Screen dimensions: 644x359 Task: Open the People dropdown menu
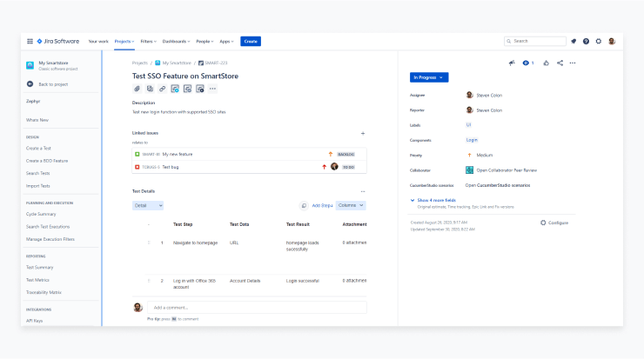pyautogui.click(x=205, y=42)
